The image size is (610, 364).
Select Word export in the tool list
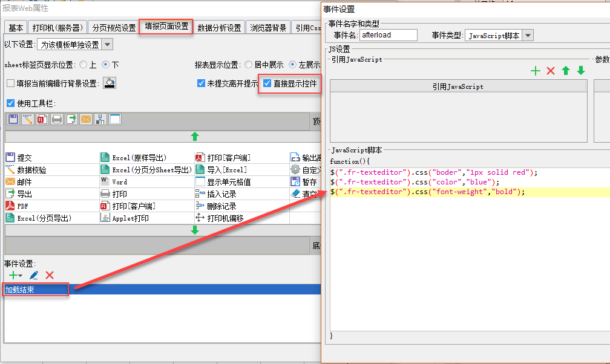[x=114, y=182]
